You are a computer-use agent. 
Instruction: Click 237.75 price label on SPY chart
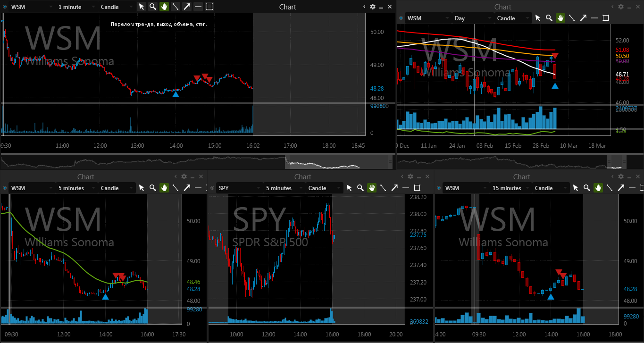418,235
